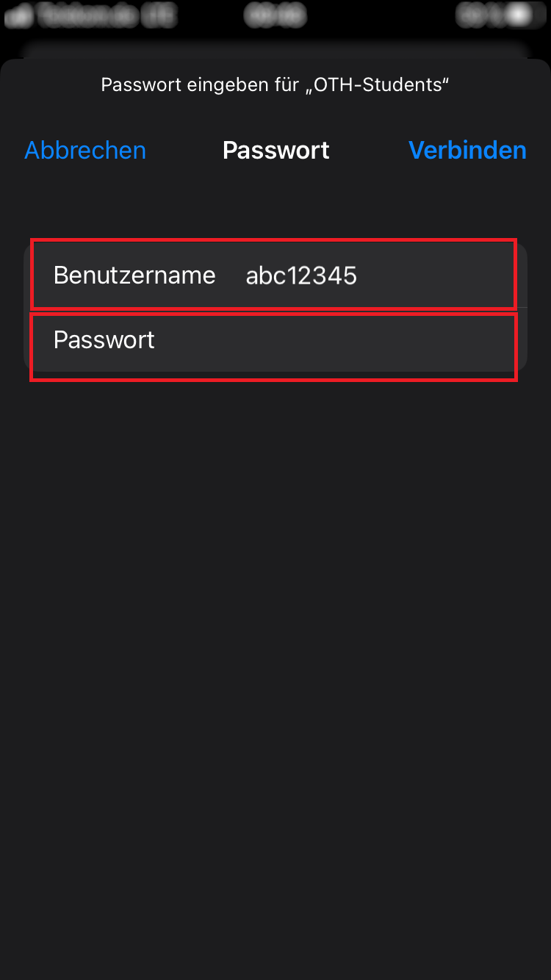Tap Abbrechen to cancel the dialog
551x980 pixels.
[85, 151]
